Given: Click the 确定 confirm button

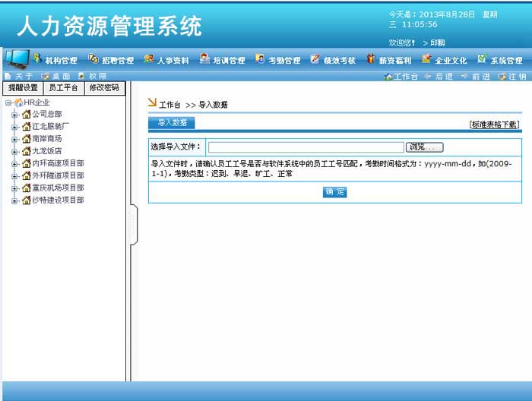Looking at the screenshot, I should click(334, 192).
